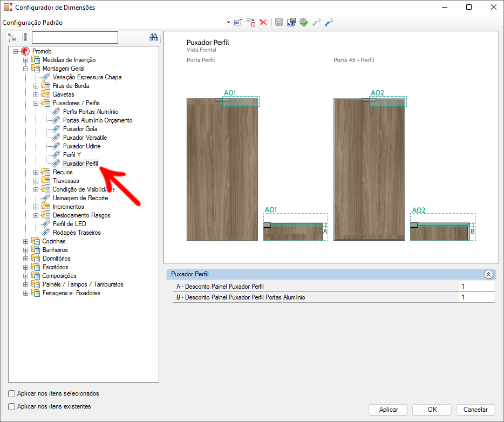504x422 pixels.
Task: Expand the Travessas node
Action: (36, 181)
